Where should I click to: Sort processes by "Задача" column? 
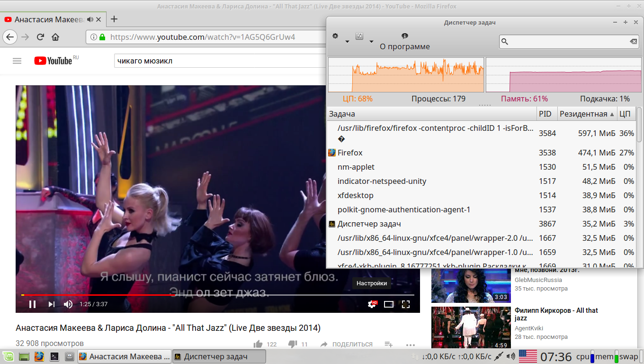432,114
